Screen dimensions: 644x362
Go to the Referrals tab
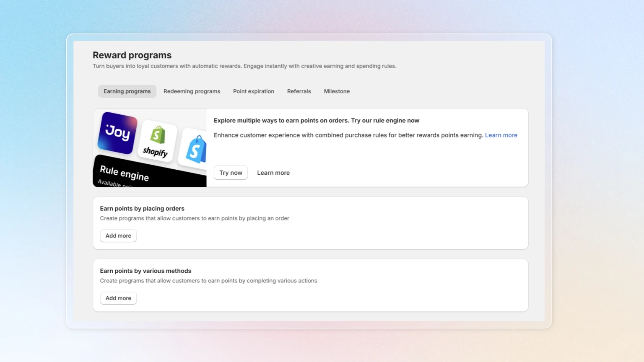(x=299, y=91)
